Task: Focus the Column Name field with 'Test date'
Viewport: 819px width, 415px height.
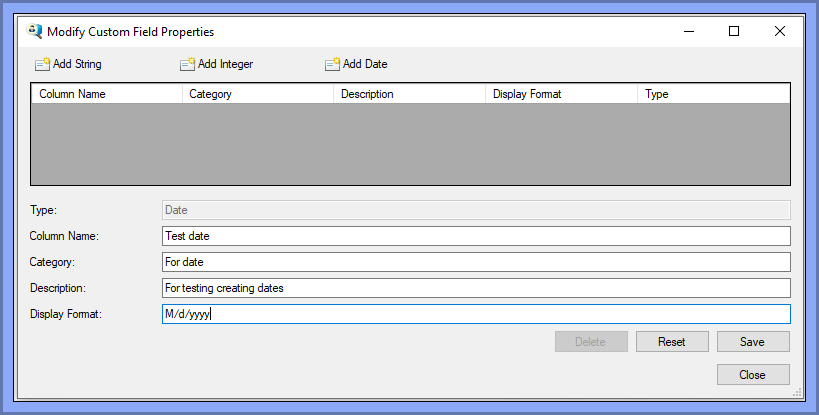Action: (x=476, y=236)
